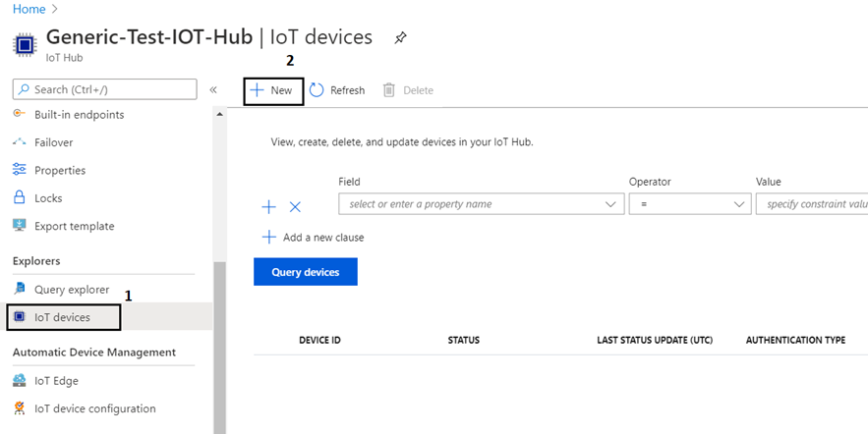868x434 pixels.
Task: Open Built-in endpoints menu item
Action: (80, 115)
